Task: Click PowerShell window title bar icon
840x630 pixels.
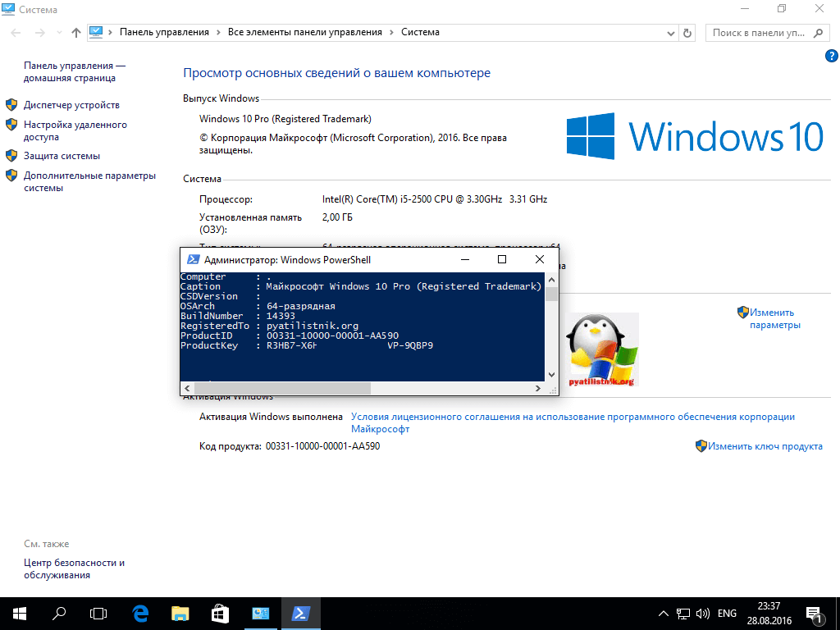Action: point(193,260)
